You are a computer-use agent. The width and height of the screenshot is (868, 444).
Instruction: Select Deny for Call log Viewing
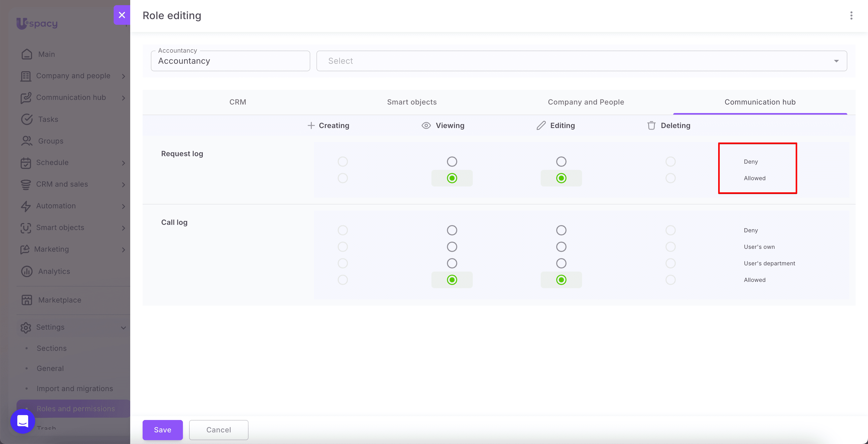pyautogui.click(x=452, y=230)
